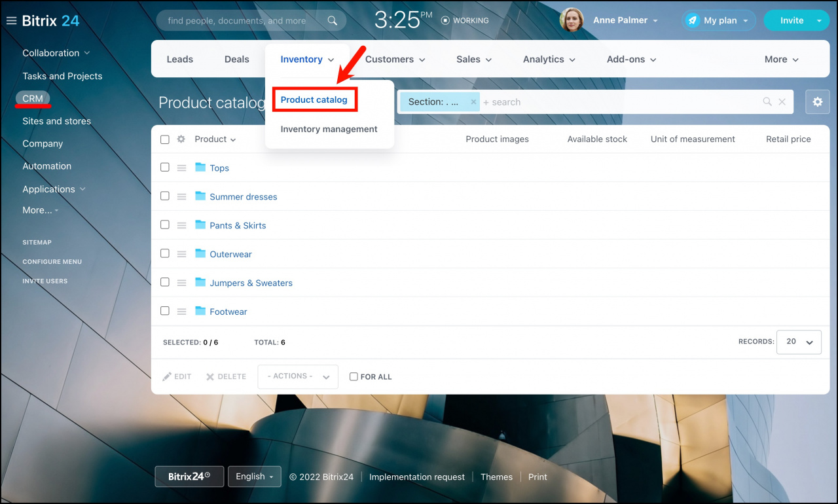
Task: Open grid column settings gear in header
Action: tap(181, 139)
